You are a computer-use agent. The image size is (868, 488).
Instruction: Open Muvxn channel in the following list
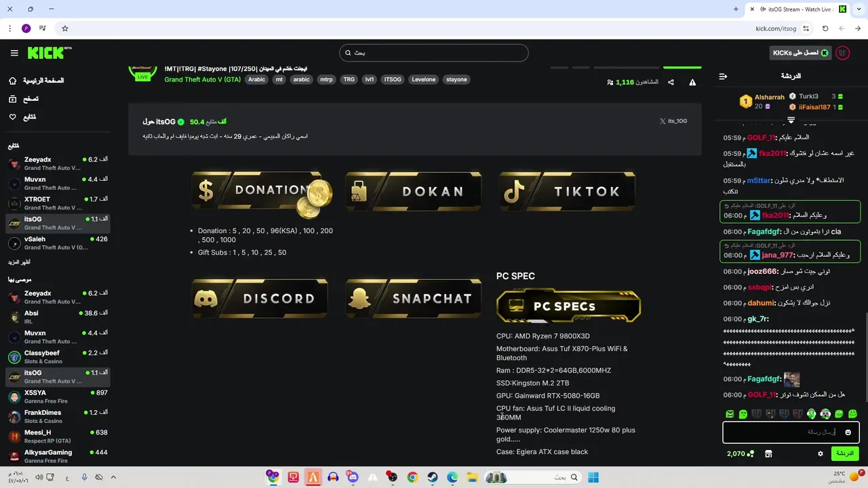coord(57,183)
